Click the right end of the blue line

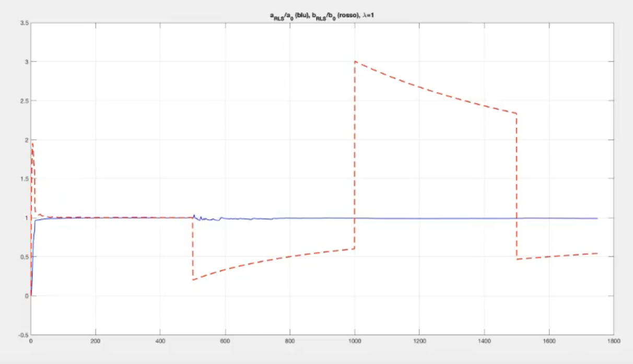pos(597,218)
